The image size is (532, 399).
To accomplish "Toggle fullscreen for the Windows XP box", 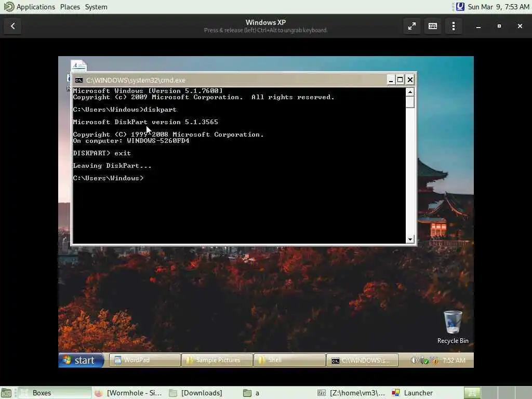I will coord(412,26).
